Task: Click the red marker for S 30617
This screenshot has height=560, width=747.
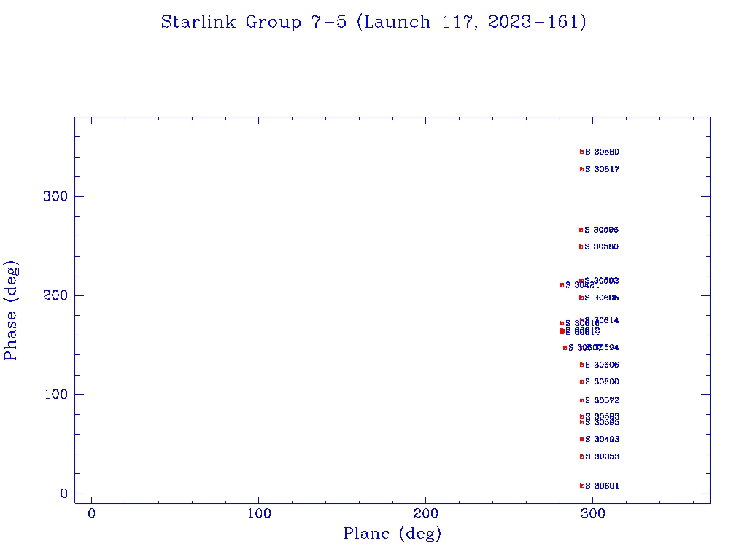Action: (x=581, y=169)
